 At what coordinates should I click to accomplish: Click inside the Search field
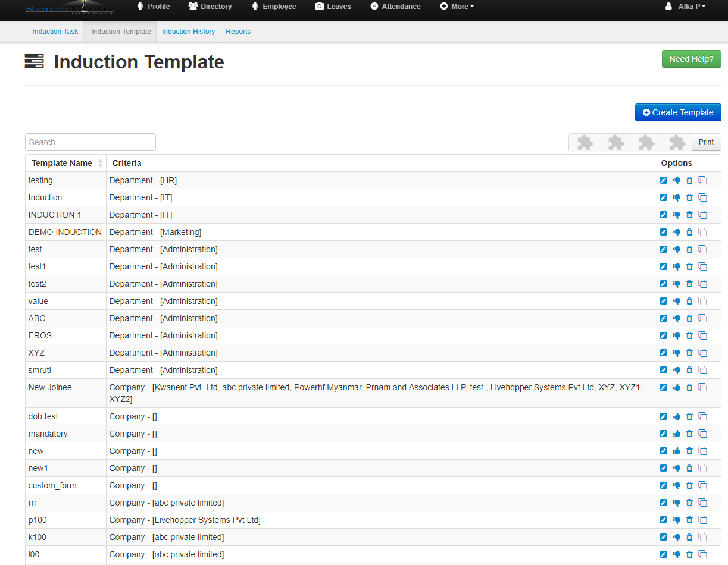click(x=90, y=142)
